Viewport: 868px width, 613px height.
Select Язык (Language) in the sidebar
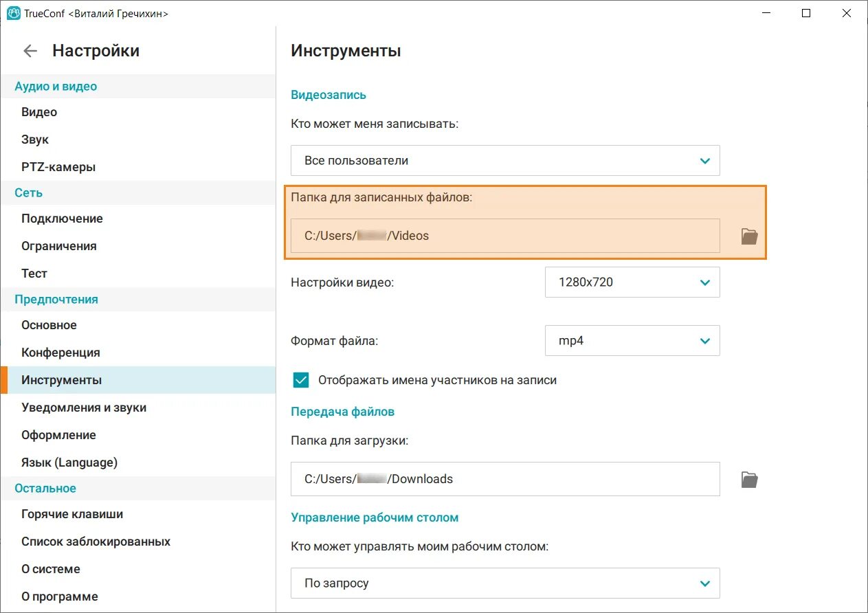(69, 462)
